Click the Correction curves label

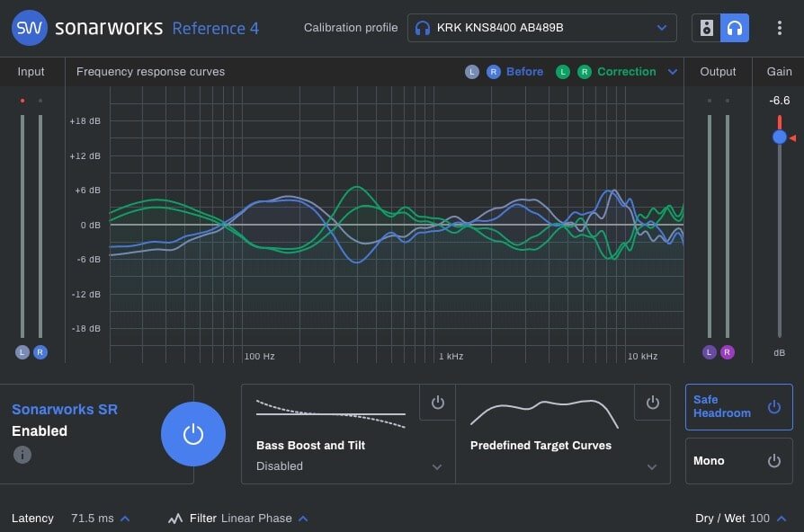pyautogui.click(x=627, y=72)
